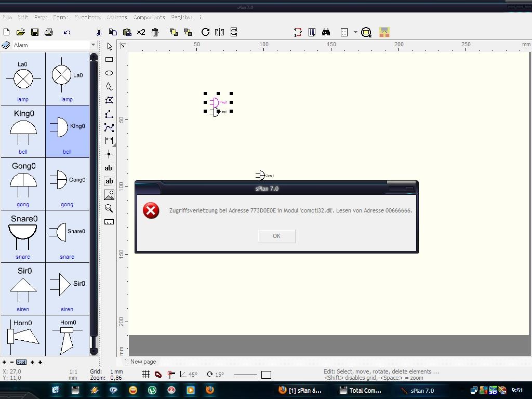Choose the line style in status bar
This screenshot has width=532, height=399.
coord(246,375)
